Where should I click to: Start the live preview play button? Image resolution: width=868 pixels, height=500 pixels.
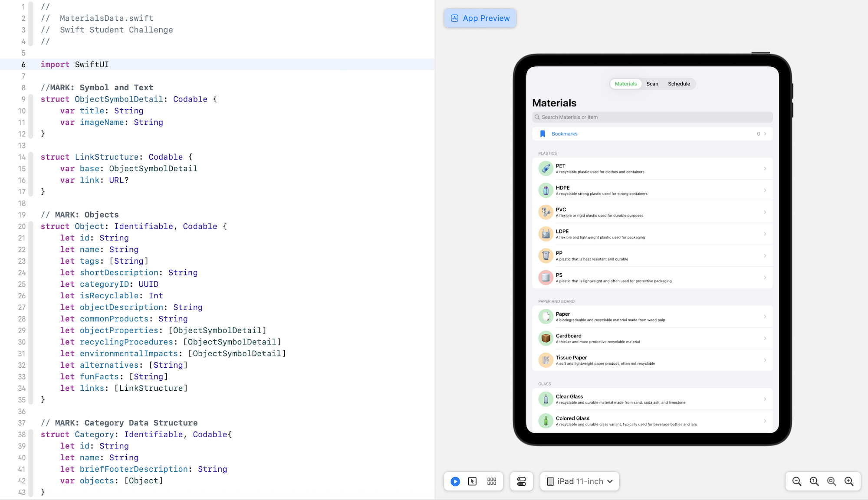(455, 481)
